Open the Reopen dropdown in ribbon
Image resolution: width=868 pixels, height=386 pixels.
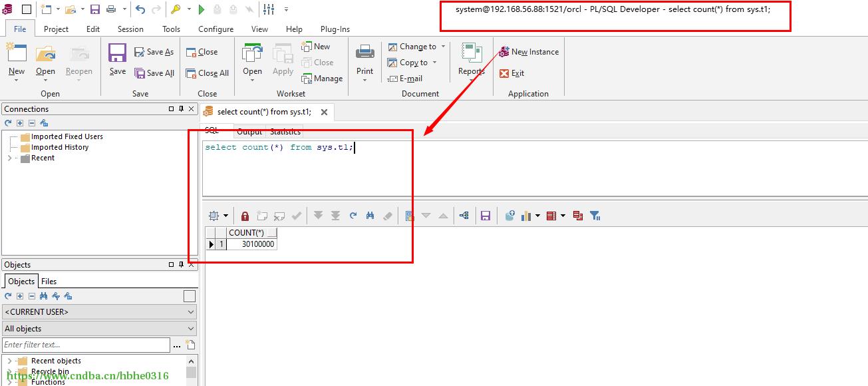(78, 81)
